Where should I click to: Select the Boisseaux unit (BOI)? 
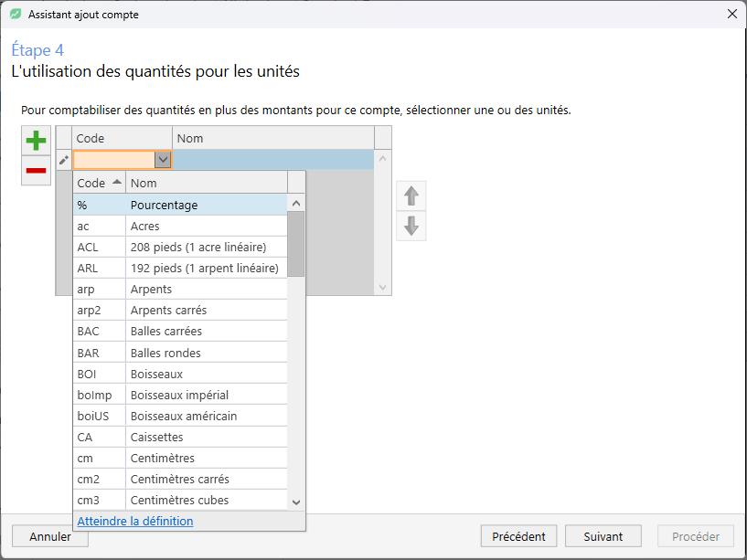(x=180, y=374)
